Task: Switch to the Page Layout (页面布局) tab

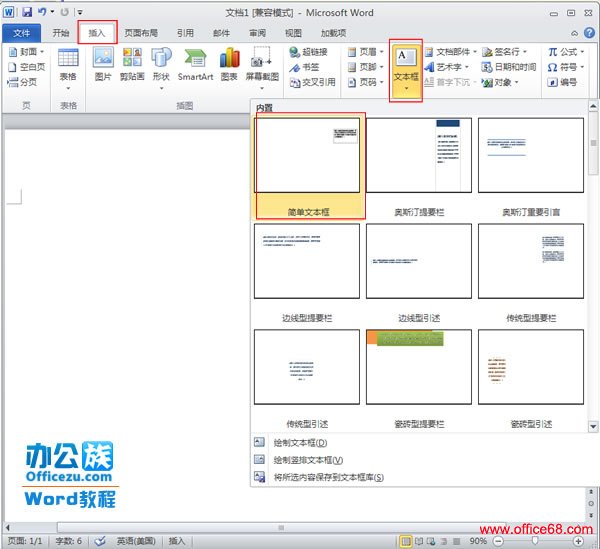Action: point(140,33)
